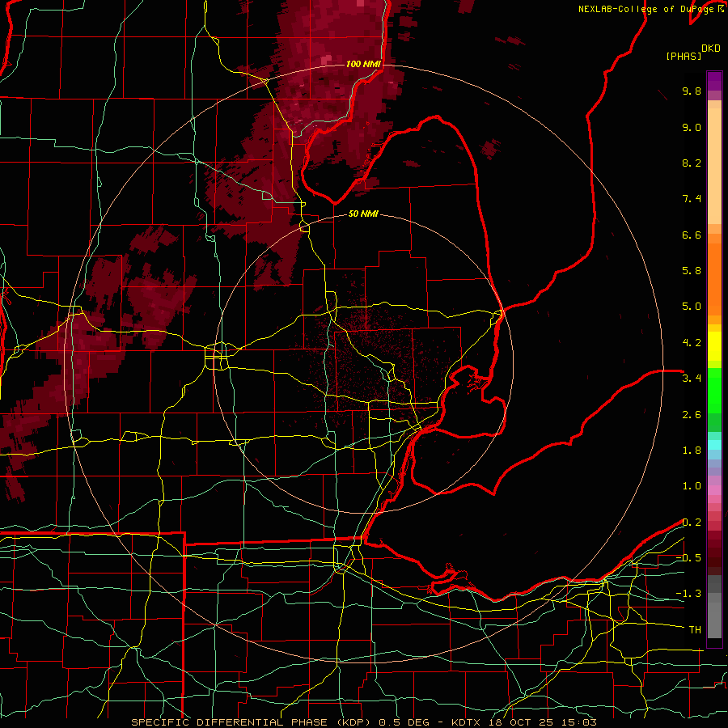Pick the cyan segment of the color bar

714,445
